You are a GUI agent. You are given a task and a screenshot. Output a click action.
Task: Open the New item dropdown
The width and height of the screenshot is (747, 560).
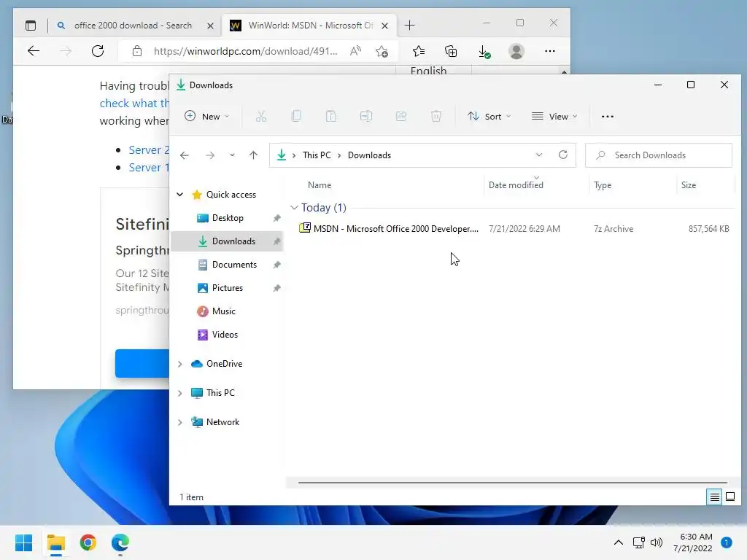pos(207,116)
